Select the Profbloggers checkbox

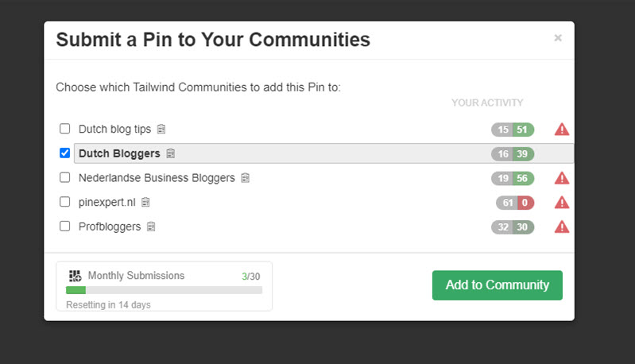tap(65, 227)
